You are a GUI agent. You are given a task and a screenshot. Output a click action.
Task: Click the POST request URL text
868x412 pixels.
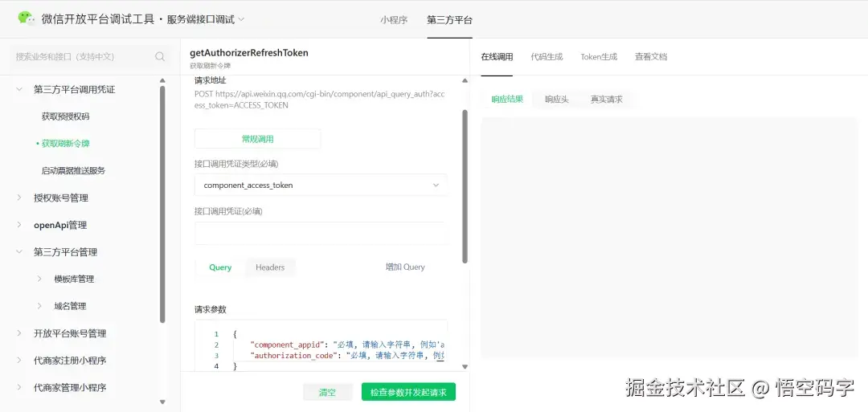[319, 100]
